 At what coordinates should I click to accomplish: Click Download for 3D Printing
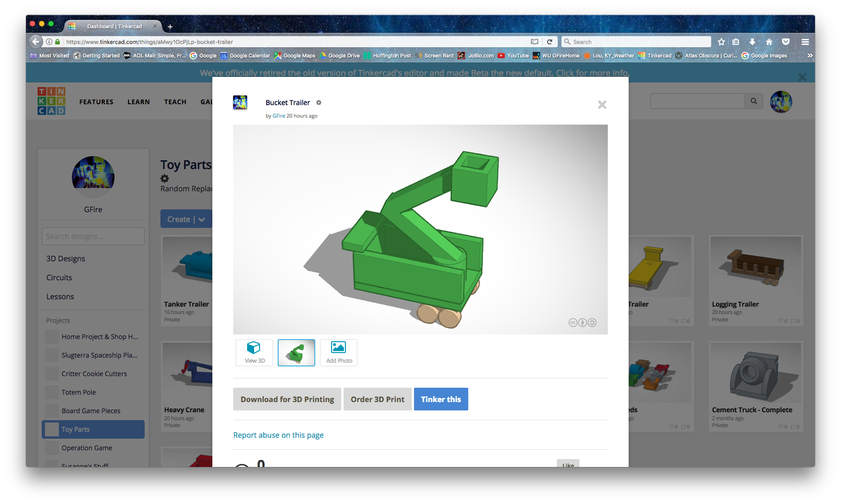tap(287, 399)
